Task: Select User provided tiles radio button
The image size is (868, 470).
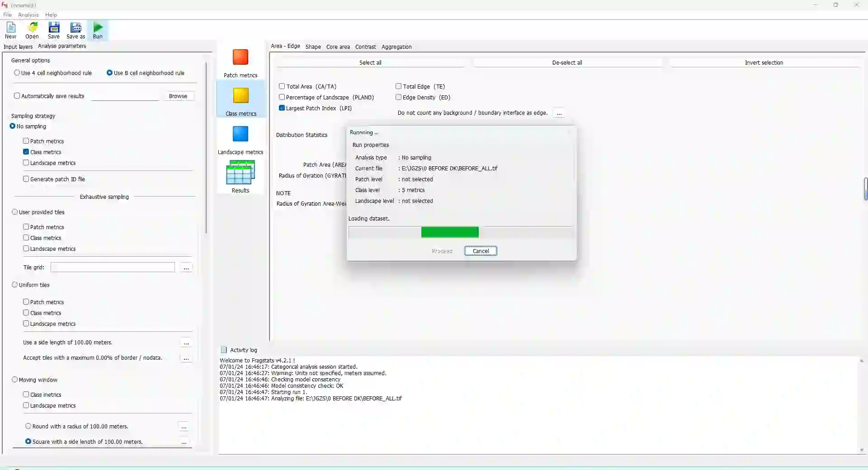Action: [15, 212]
